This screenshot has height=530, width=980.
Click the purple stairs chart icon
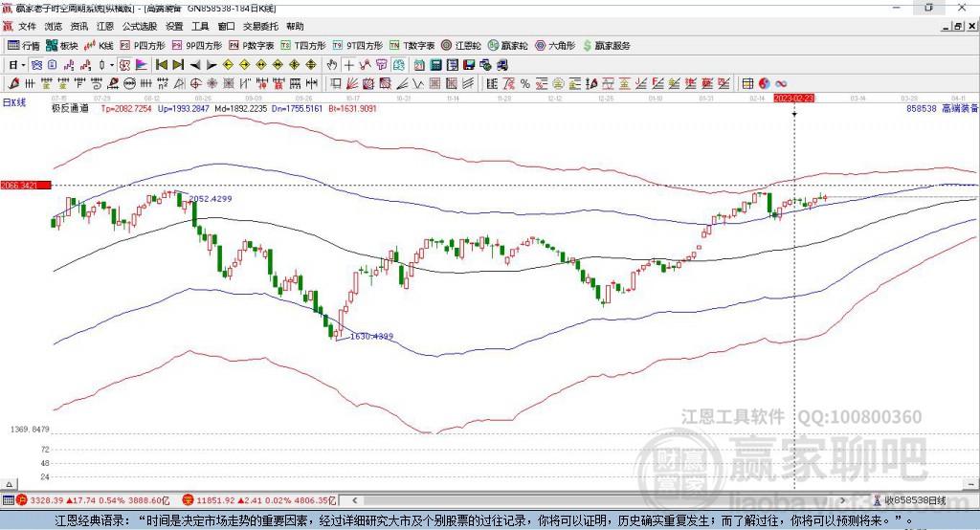click(x=69, y=65)
